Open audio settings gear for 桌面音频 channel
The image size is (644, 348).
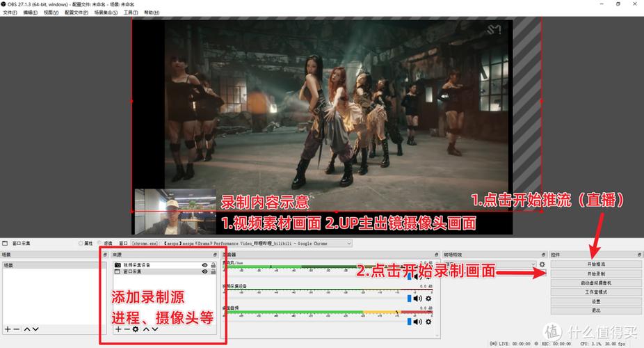coord(428,322)
